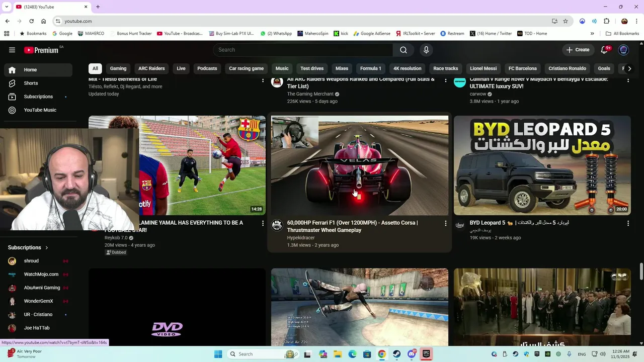Filter feed by Formula 1 chip

(371, 68)
